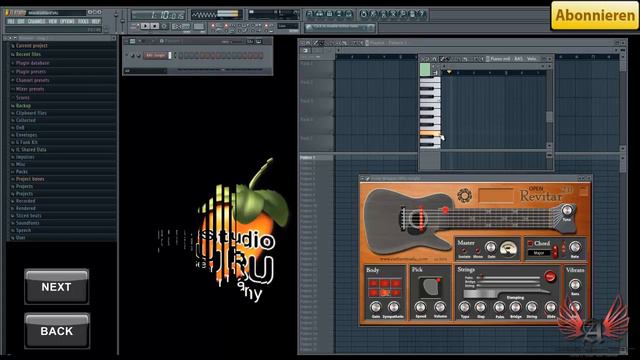Screen dimensions: 640x360
Task: Expand the Collected browser folder
Action: [25, 120]
